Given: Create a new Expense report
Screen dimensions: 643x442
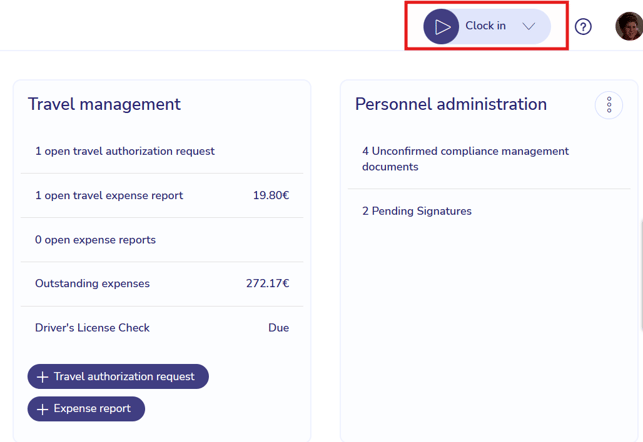Looking at the screenshot, I should (x=86, y=409).
